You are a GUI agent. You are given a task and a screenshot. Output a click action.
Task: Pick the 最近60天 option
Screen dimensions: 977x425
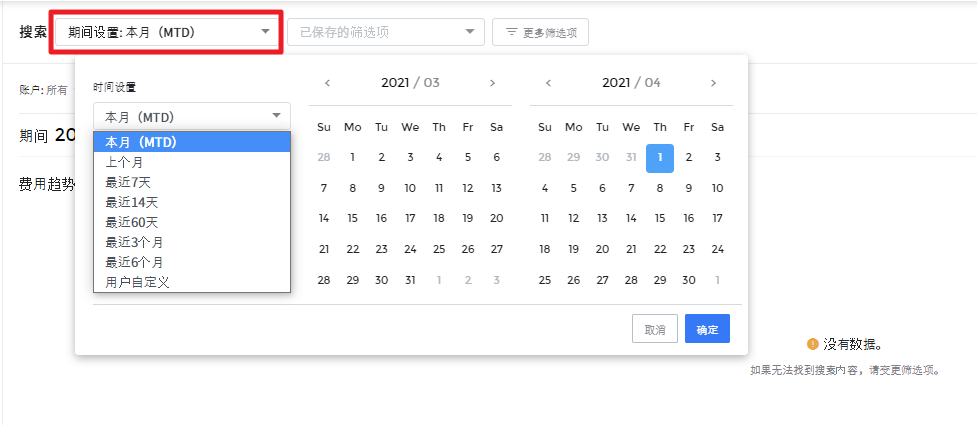(x=131, y=222)
